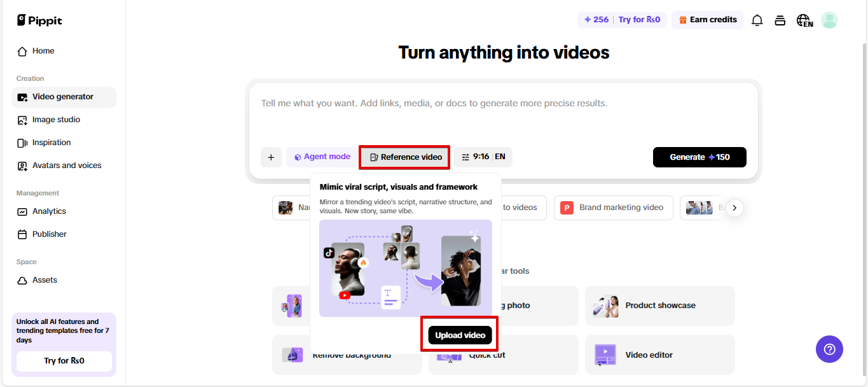This screenshot has height=387, width=868.
Task: Open the Product showcase tool card
Action: click(x=659, y=306)
